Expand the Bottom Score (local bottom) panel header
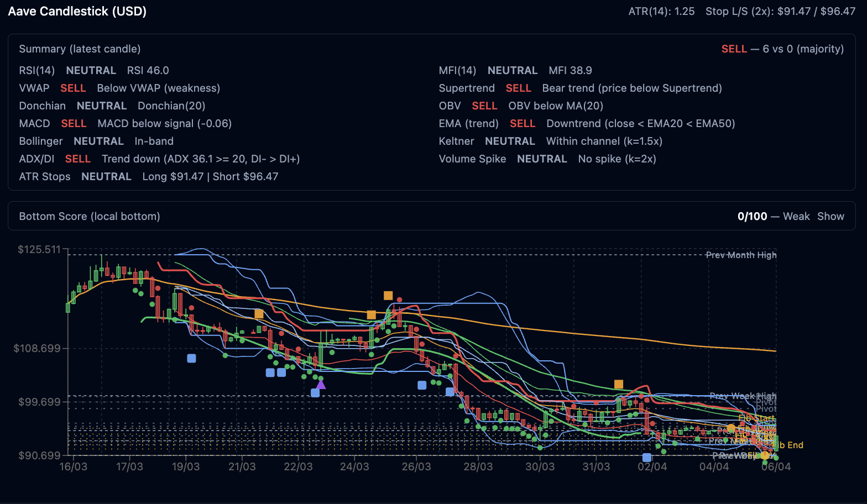 90,216
